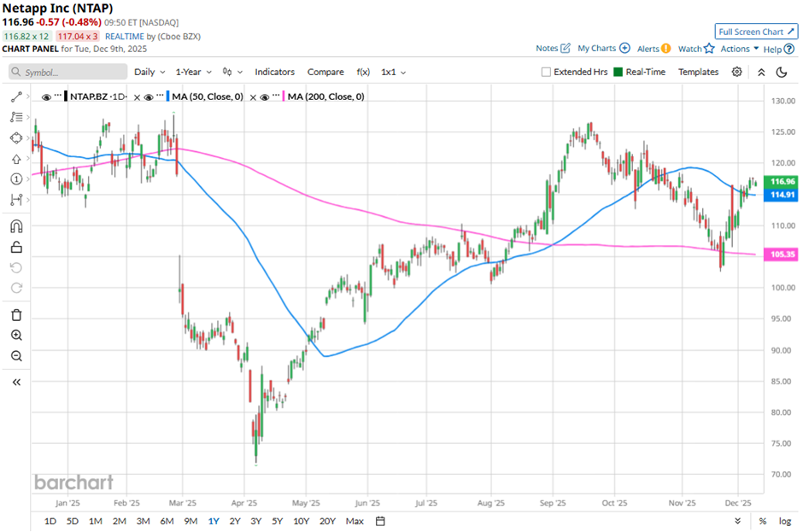Screen dimensions: 803x532
Task: Open the Indicators menu
Action: (x=274, y=73)
